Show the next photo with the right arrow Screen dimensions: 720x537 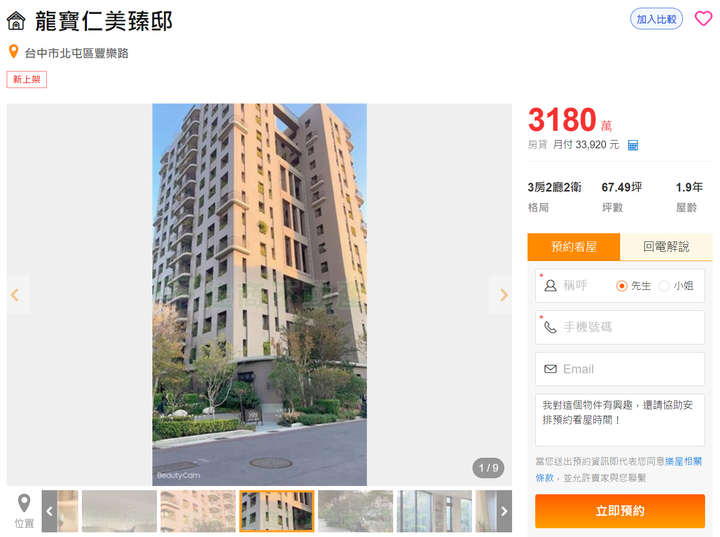tap(503, 294)
